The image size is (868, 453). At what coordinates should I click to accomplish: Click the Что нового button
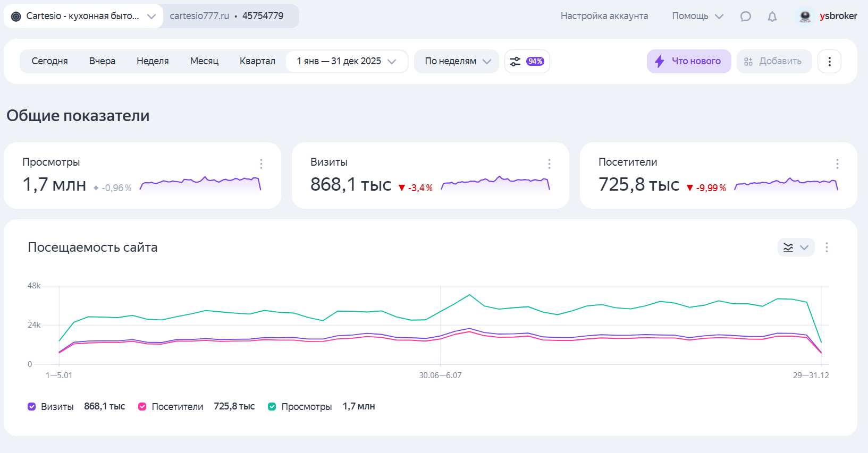[x=689, y=61]
